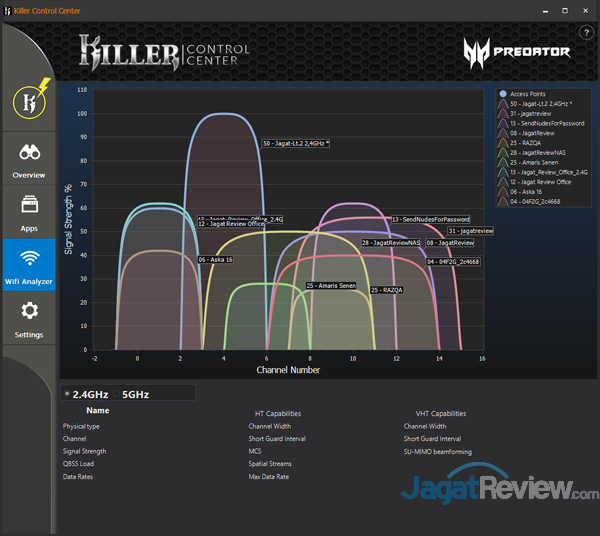The image size is (600, 536).
Task: Maximize the Killer Control Center window
Action: pyautogui.click(x=565, y=11)
